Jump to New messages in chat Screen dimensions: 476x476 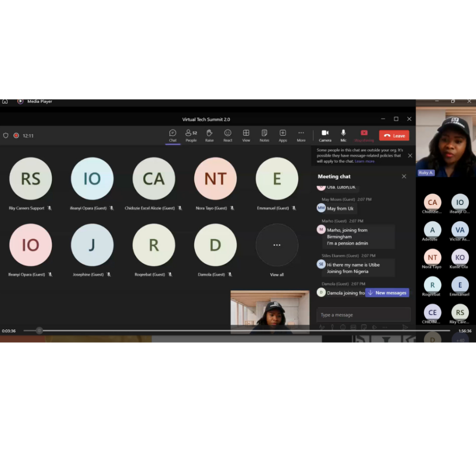click(387, 293)
